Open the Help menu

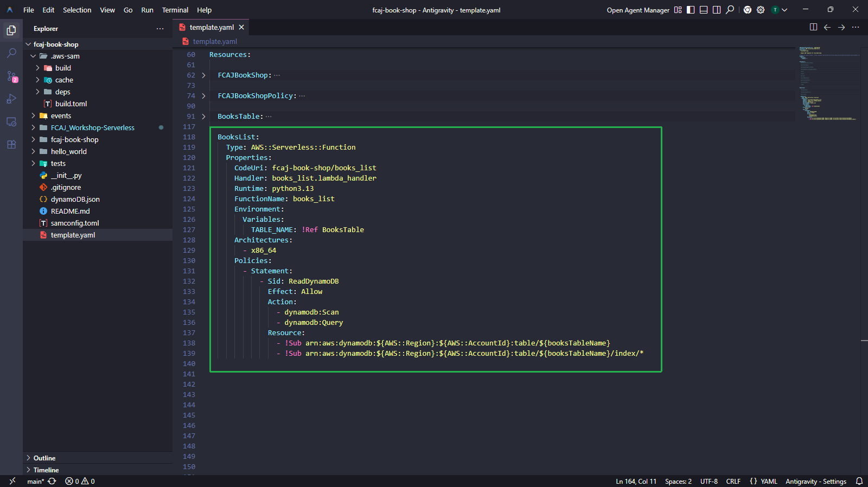tap(204, 10)
